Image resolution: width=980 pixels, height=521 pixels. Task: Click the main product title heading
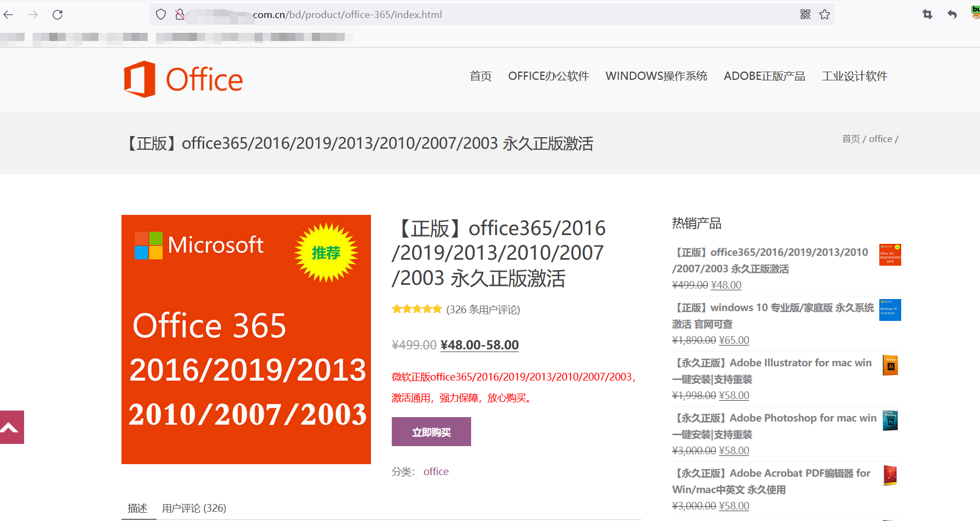click(499, 253)
